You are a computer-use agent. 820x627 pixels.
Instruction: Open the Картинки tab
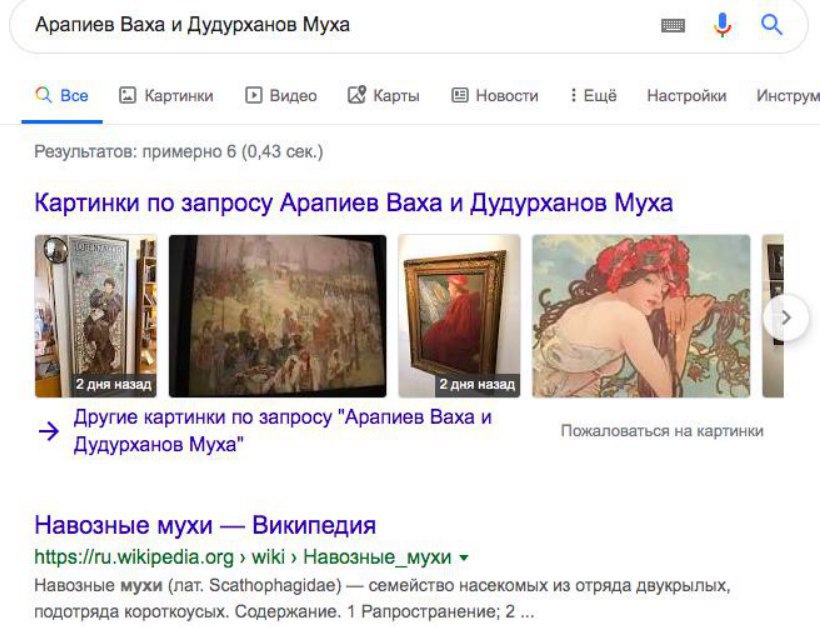pos(166,96)
